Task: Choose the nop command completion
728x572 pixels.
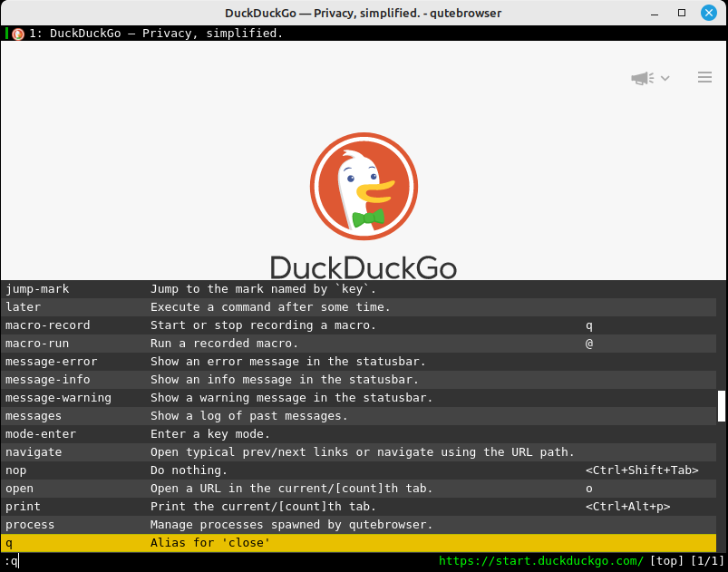Action: click(358, 470)
